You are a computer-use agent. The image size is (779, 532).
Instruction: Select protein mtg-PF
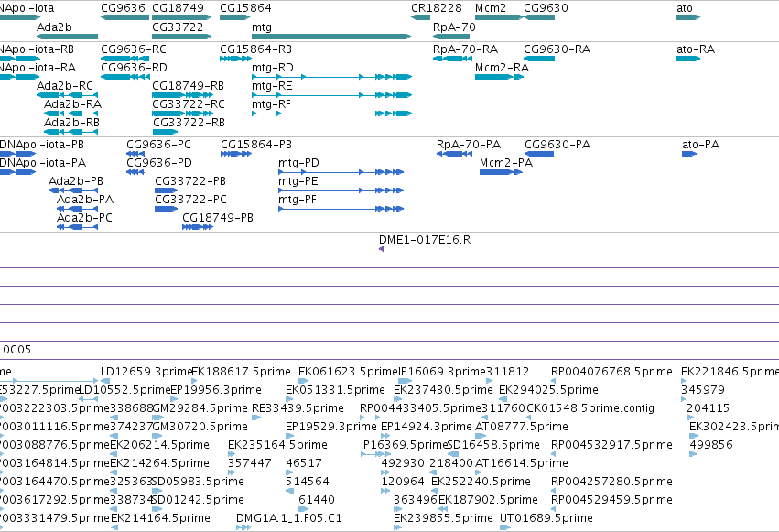341,209
